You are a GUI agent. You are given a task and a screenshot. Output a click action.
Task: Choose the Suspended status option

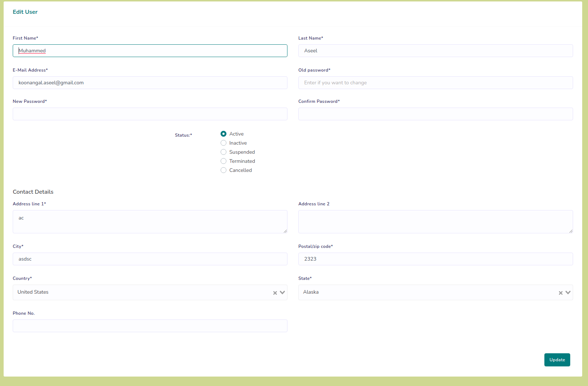coord(223,152)
